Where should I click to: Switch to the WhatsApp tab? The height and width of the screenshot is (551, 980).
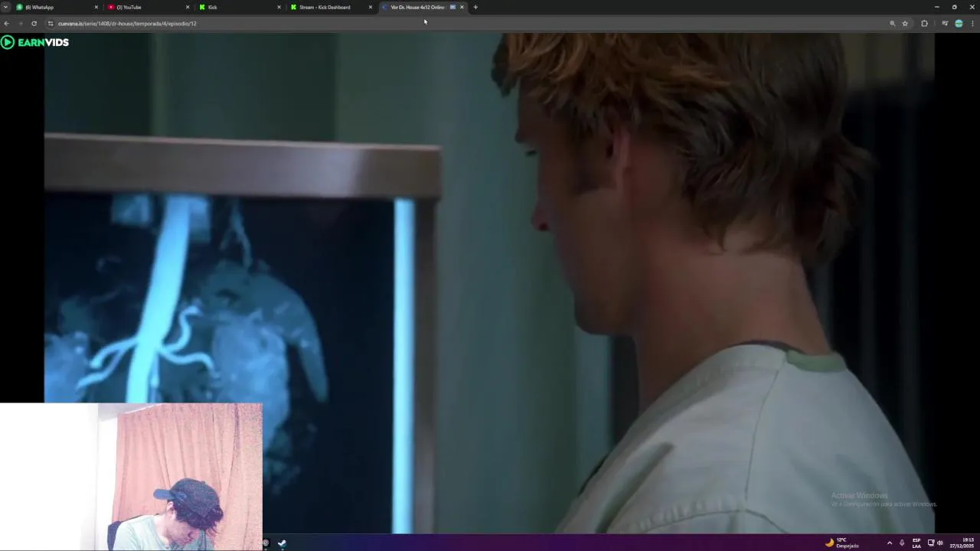[57, 7]
